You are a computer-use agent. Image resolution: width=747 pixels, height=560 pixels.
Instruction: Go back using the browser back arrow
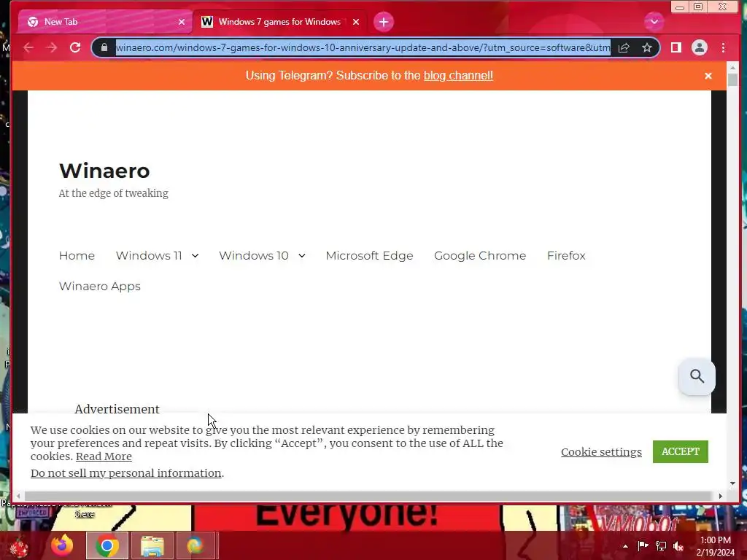click(28, 47)
